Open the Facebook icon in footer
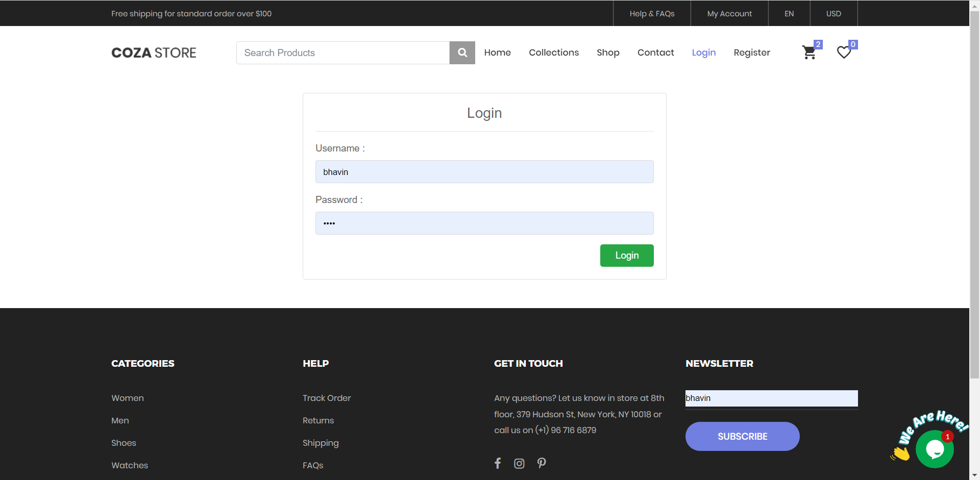980x480 pixels. tap(498, 463)
